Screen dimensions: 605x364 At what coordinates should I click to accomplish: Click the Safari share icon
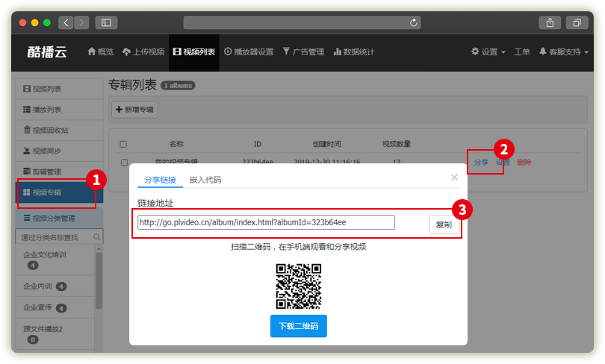click(x=550, y=23)
